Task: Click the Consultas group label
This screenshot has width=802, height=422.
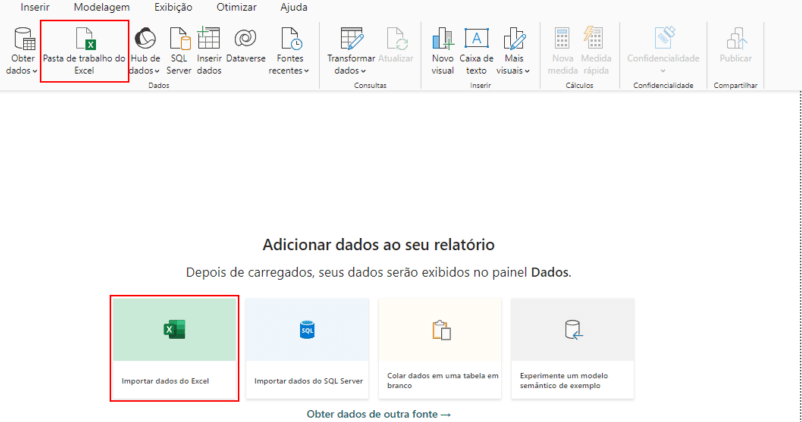Action: click(x=370, y=85)
